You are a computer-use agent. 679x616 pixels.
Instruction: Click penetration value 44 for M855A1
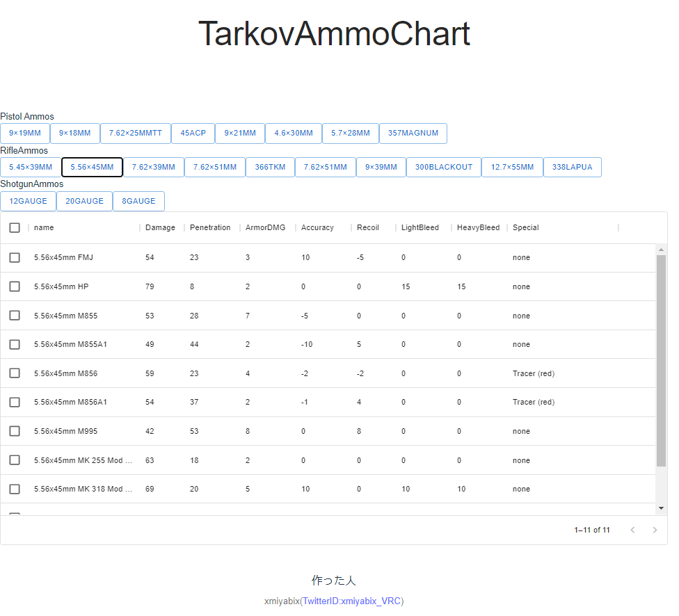[x=194, y=345]
